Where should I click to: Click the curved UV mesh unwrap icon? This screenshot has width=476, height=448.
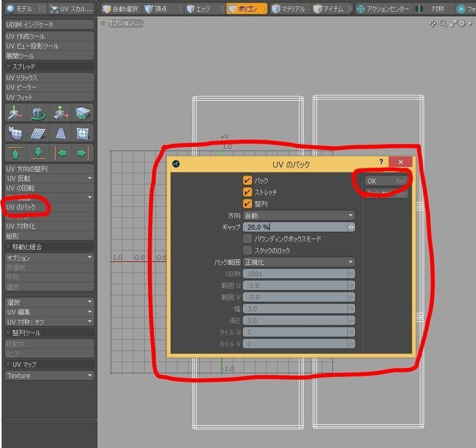tap(15, 133)
